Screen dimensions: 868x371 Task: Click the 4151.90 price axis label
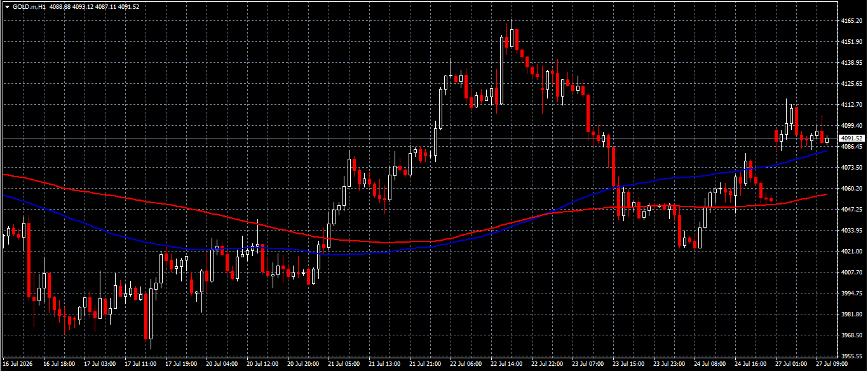(x=850, y=42)
